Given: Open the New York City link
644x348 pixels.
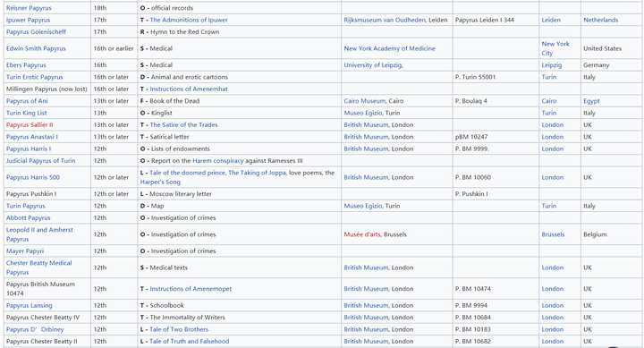Looking at the screenshot, I should point(555,48).
